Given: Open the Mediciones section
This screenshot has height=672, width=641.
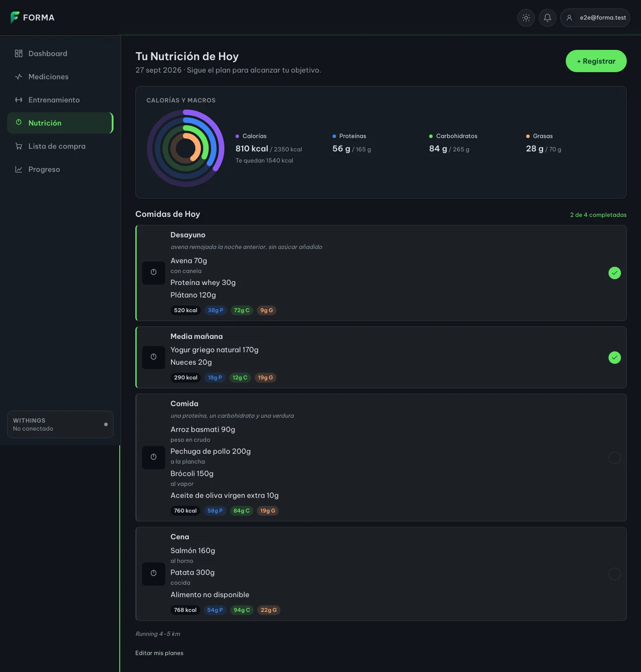Looking at the screenshot, I should pyautogui.click(x=60, y=77).
